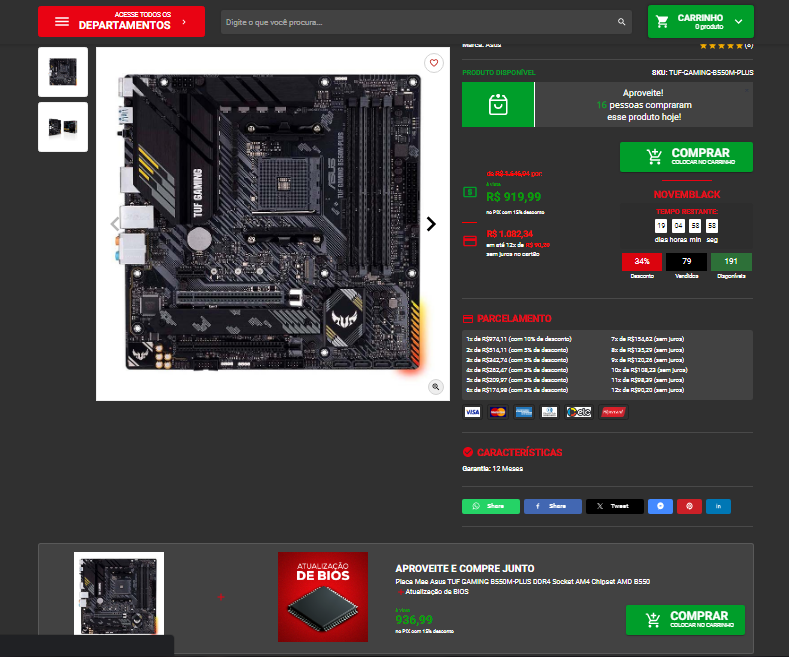Open the main motherboard product image
Screen dimensions: 789x657
273,224
